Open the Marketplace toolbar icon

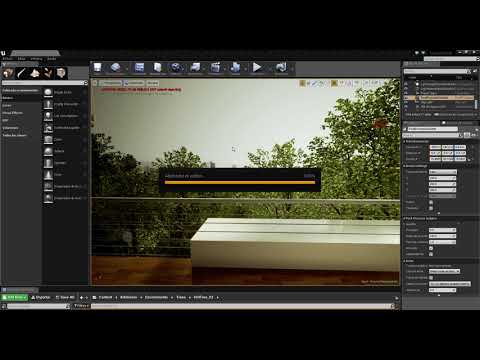[157, 68]
